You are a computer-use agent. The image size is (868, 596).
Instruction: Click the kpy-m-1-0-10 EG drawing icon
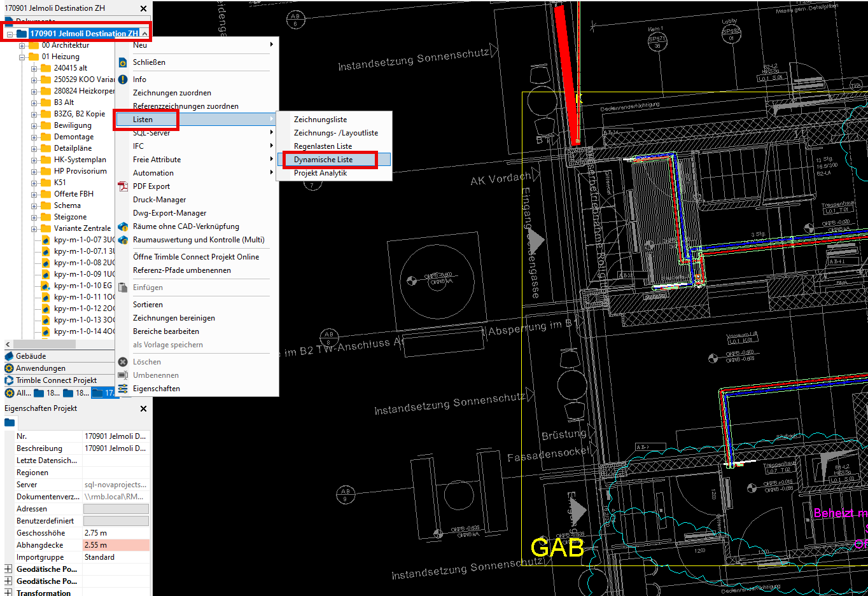coord(46,286)
